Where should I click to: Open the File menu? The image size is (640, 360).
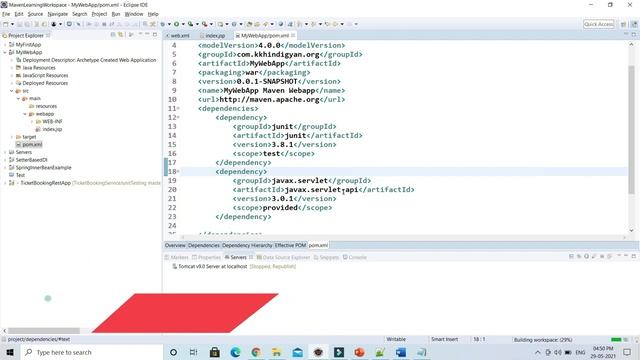(6, 14)
